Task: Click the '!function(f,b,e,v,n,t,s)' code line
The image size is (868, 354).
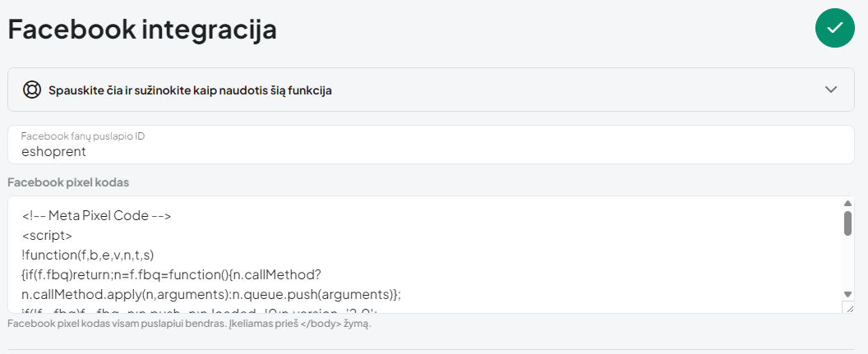Action: coord(88,255)
